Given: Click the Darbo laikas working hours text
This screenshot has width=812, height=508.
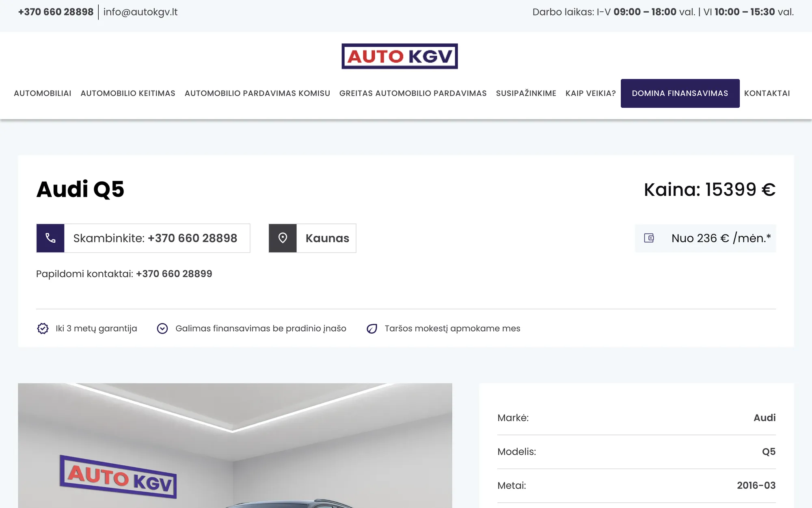Looking at the screenshot, I should point(663,12).
